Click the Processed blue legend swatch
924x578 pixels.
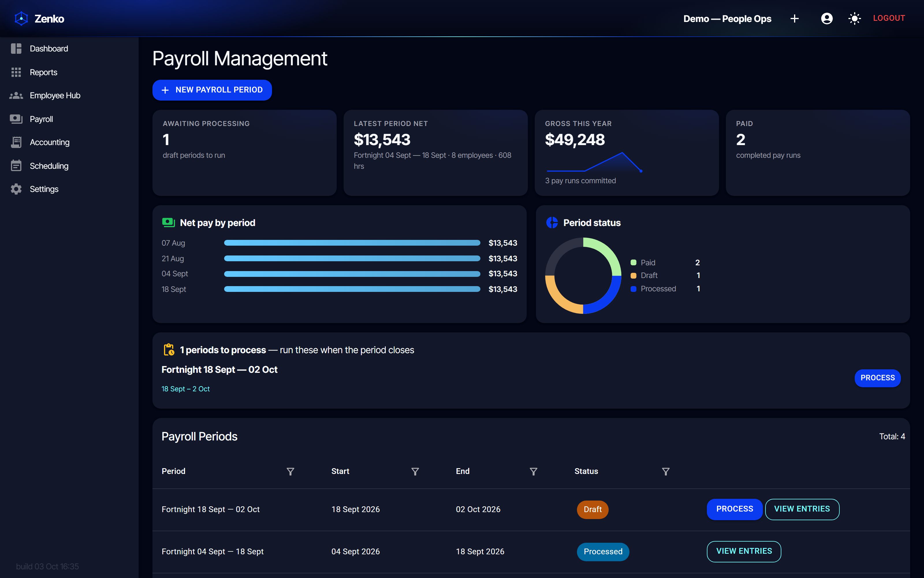pos(634,289)
